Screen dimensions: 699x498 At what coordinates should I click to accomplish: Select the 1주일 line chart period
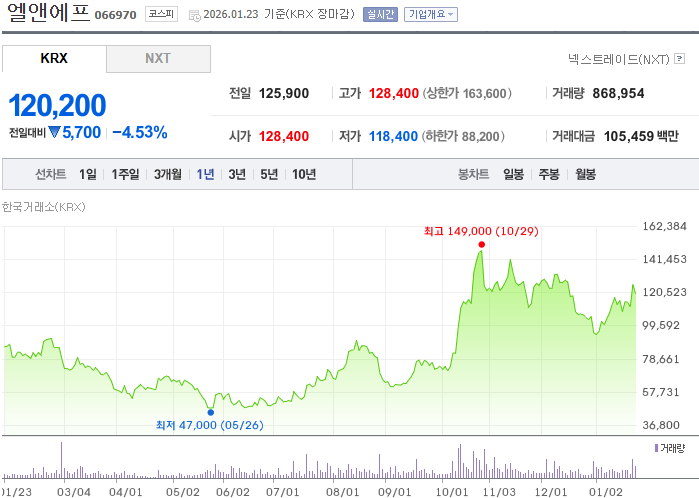(x=125, y=174)
